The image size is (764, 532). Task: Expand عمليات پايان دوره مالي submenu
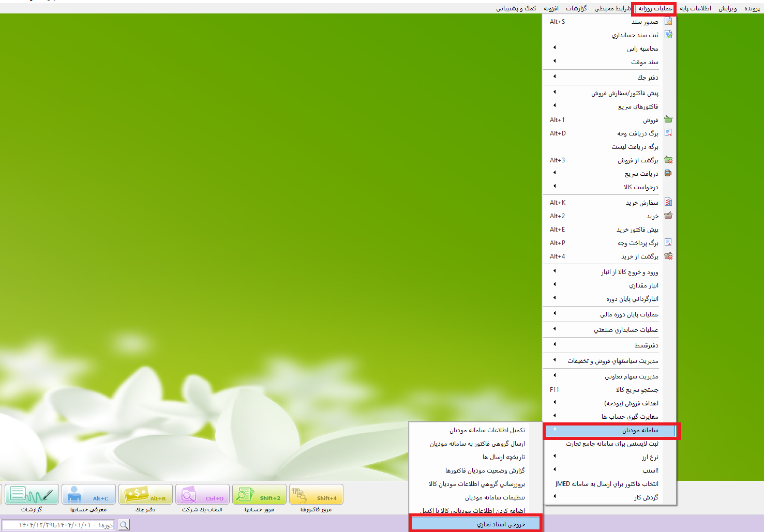tap(628, 314)
